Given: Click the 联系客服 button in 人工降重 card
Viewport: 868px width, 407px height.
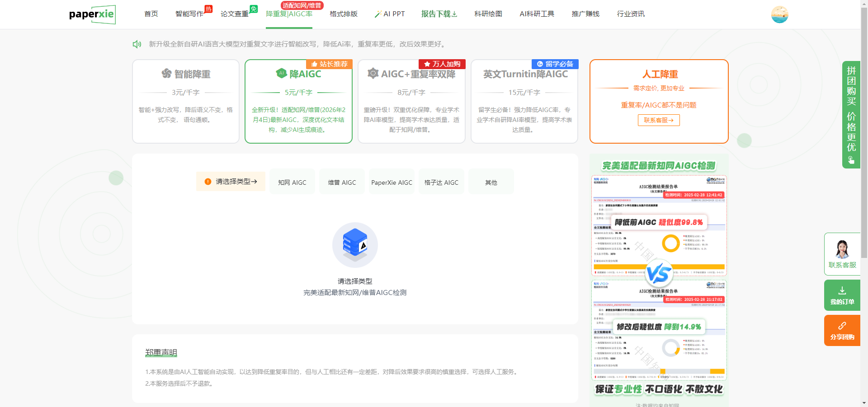Looking at the screenshot, I should [659, 120].
